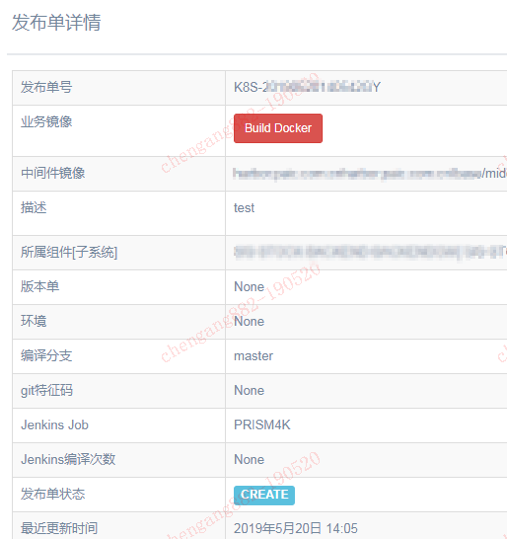The height and width of the screenshot is (539, 507).
Task: Select the 中间件镜像 label cell
Action: pos(119,174)
